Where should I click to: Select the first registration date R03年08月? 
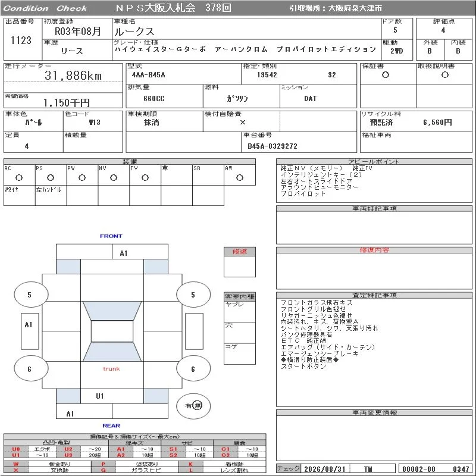78,32
